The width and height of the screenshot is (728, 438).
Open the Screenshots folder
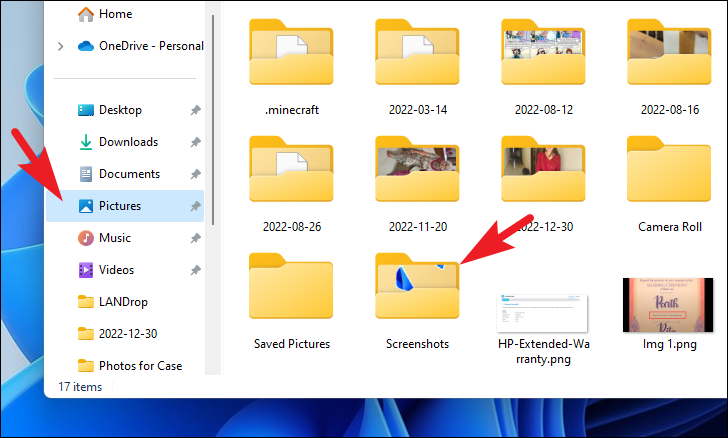(417, 291)
